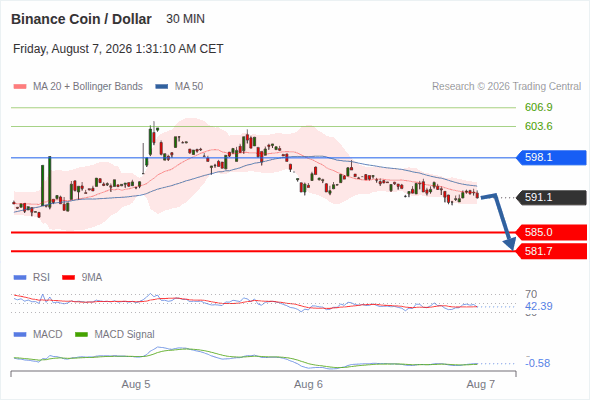Click the RSI legend color swatch

20,278
